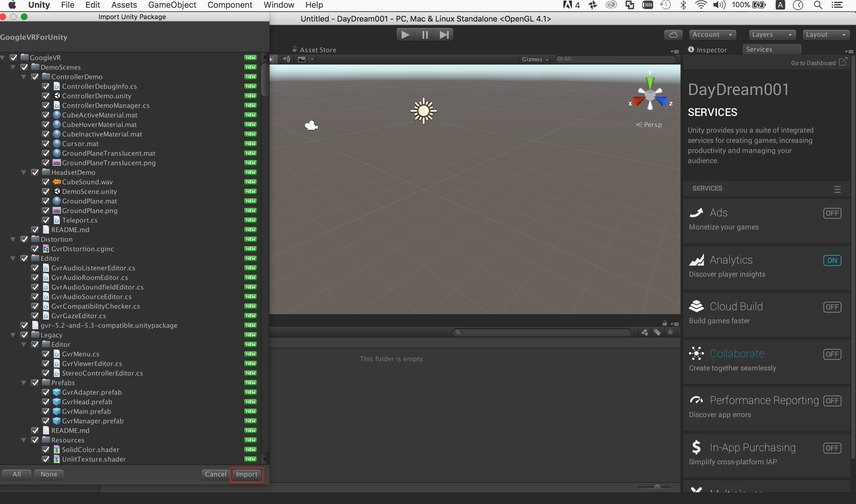The image size is (856, 504).
Task: Open the Services list hamburger menu
Action: (x=837, y=189)
